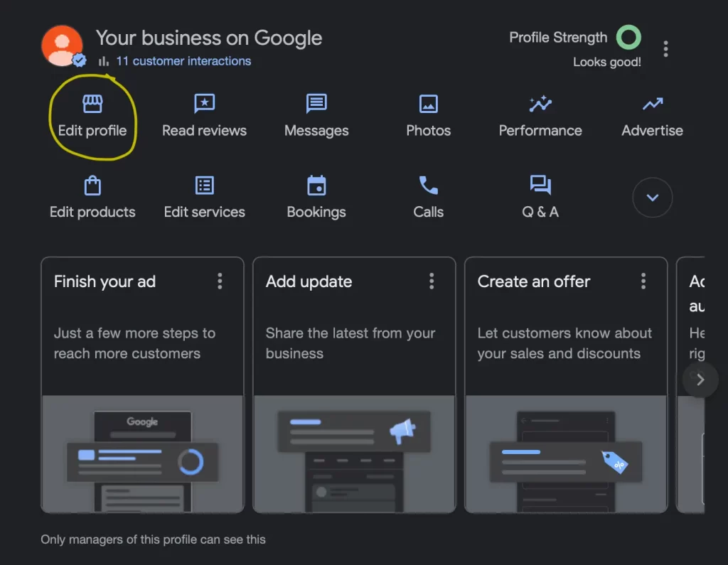The image size is (728, 565).
Task: Open three-dot menu on Finish your ad card
Action: pos(220,281)
